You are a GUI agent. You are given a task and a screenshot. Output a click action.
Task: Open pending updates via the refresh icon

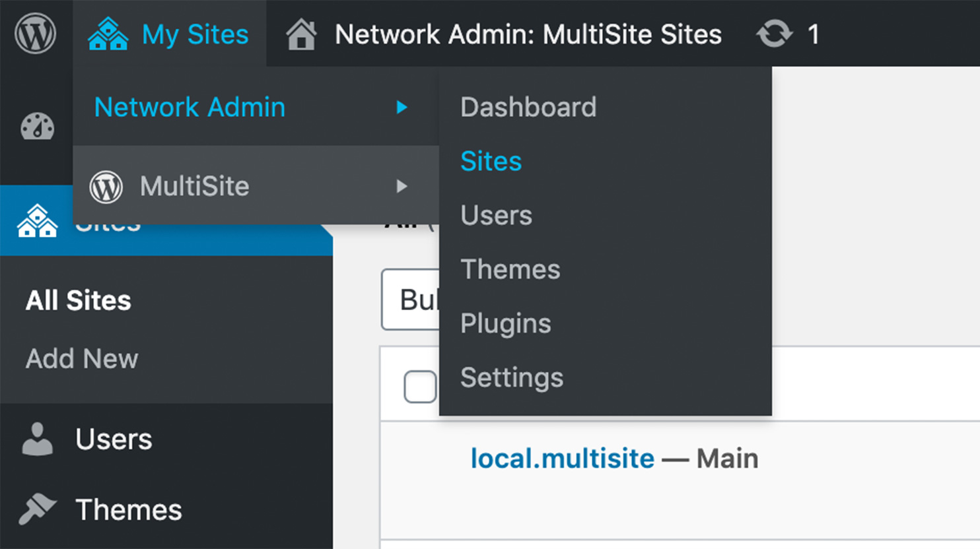[774, 33]
